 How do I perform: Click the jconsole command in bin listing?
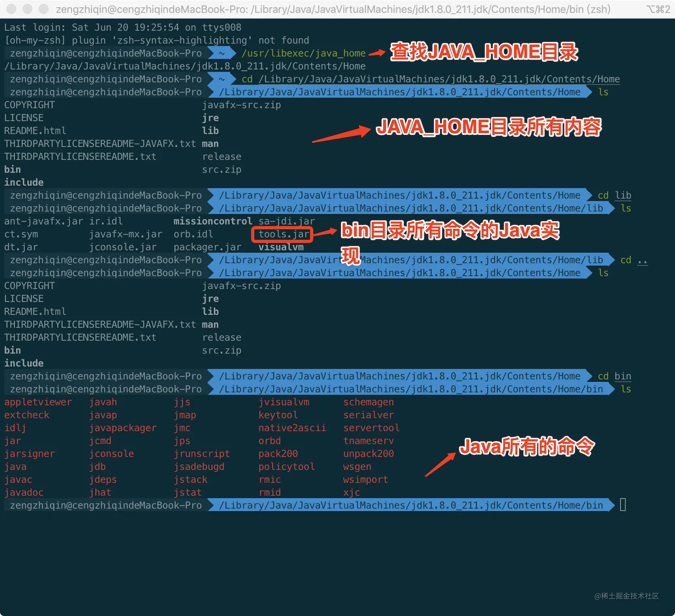(111, 454)
